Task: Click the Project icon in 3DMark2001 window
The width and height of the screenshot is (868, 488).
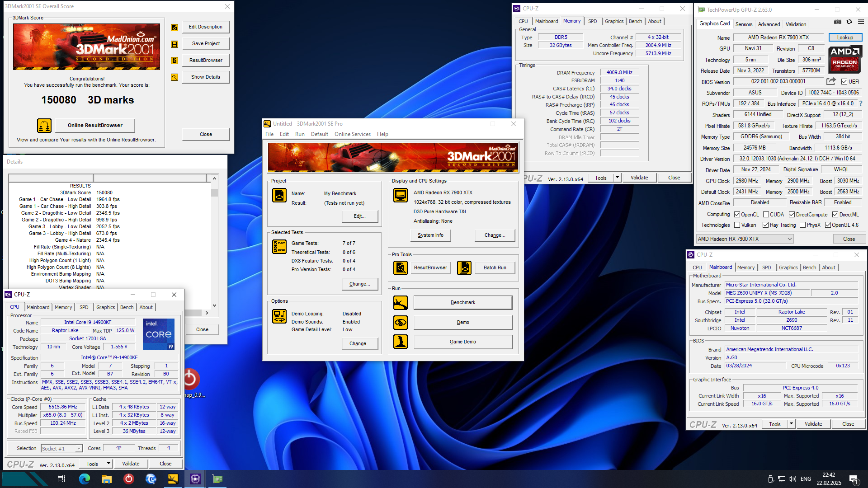Action: 279,195
